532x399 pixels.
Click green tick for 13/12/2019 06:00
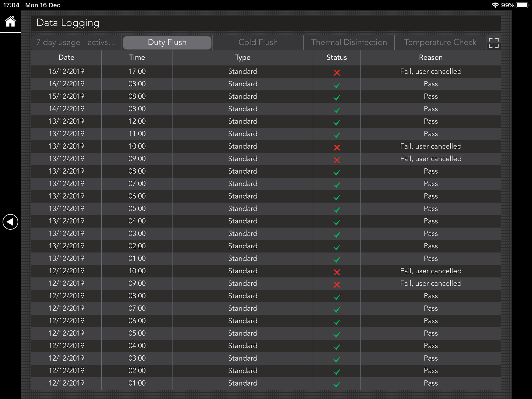tap(337, 197)
